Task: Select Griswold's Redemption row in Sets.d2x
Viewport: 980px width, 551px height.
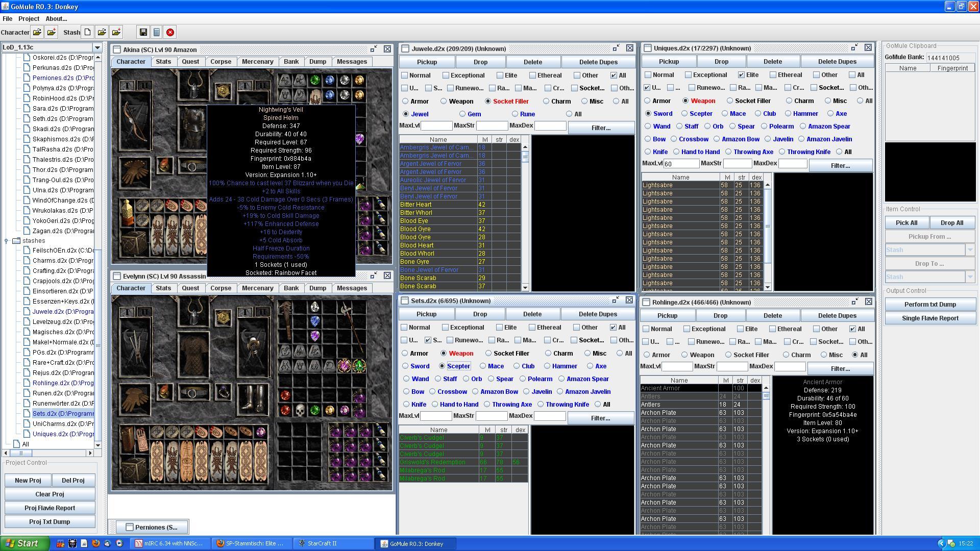Action: pos(463,462)
